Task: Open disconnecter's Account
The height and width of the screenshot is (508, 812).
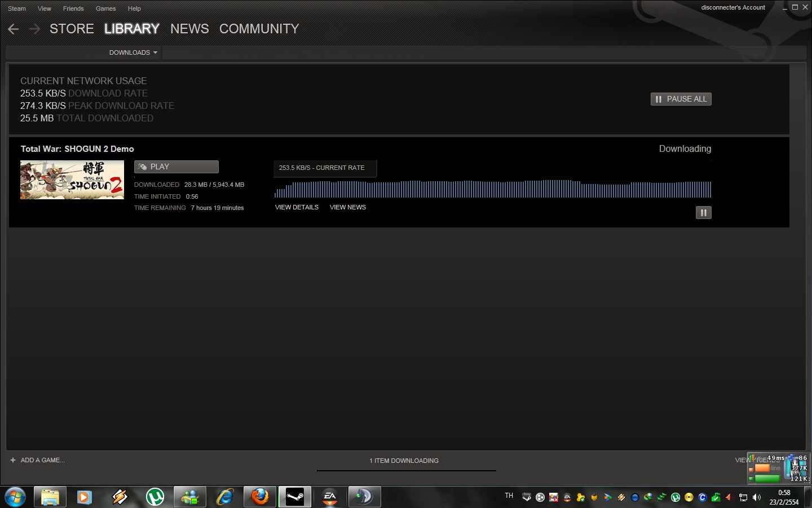Action: pyautogui.click(x=733, y=7)
